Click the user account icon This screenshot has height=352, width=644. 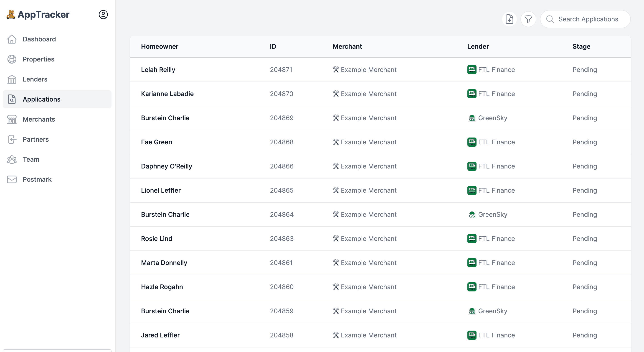[103, 15]
